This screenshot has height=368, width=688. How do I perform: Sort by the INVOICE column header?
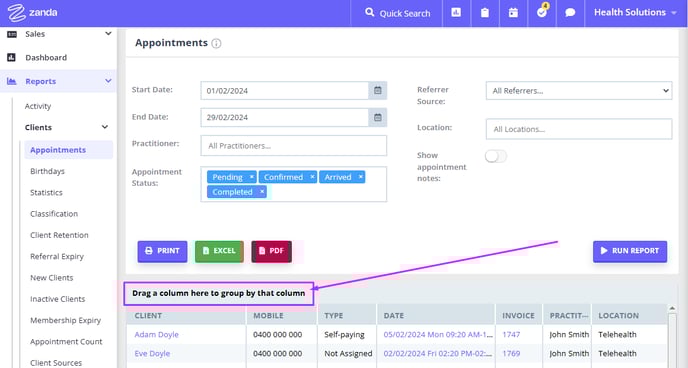(x=518, y=315)
